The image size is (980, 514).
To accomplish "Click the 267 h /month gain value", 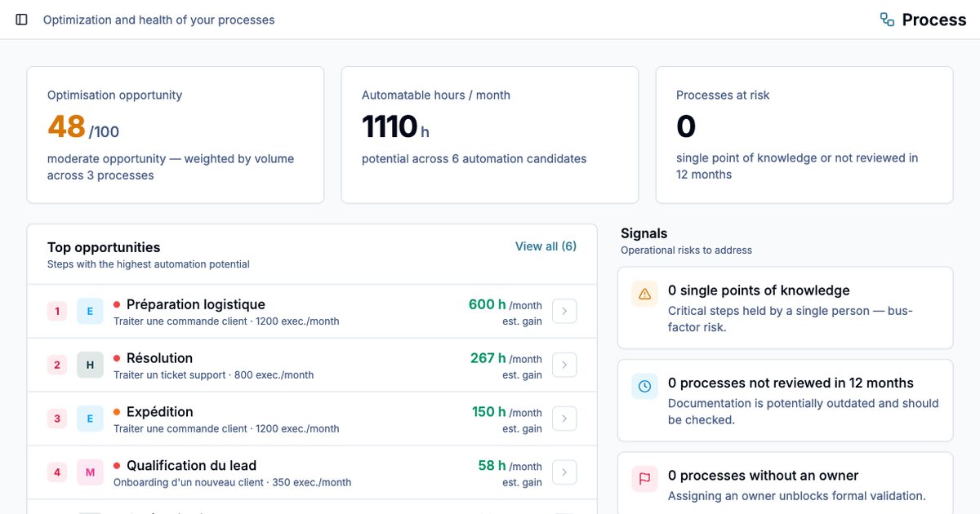I will pos(506,358).
